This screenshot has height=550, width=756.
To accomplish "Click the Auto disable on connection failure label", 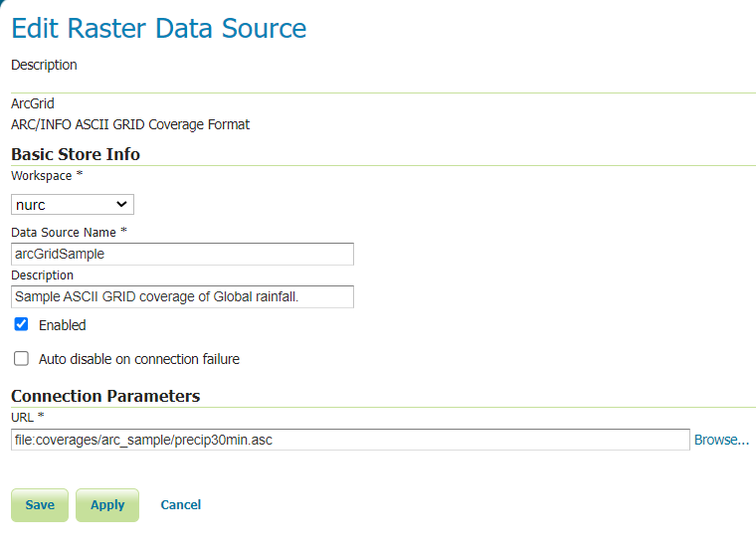I will tap(139, 359).
